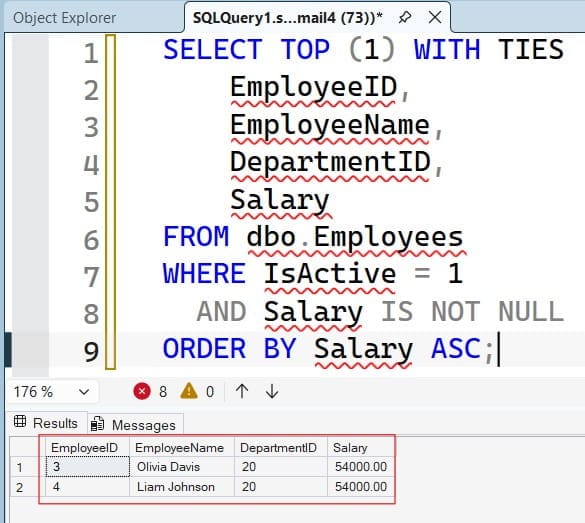Select the Liam Johnson cell

pyautogui.click(x=182, y=487)
